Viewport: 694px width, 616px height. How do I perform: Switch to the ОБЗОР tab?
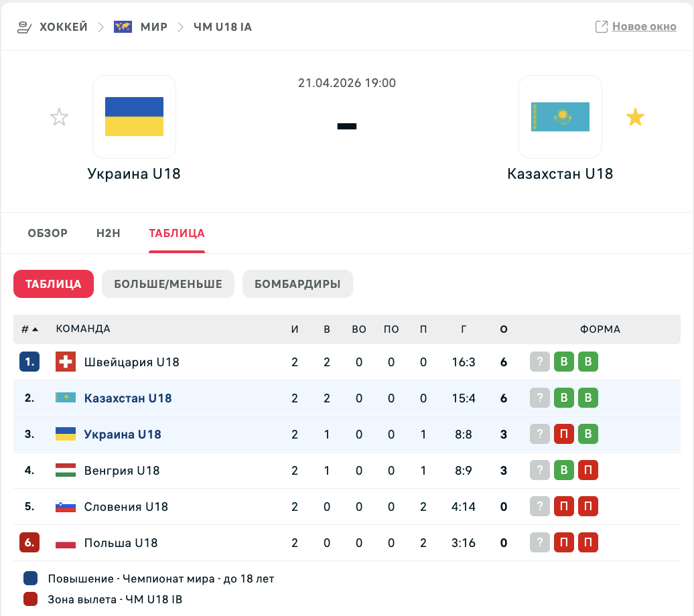pos(48,234)
